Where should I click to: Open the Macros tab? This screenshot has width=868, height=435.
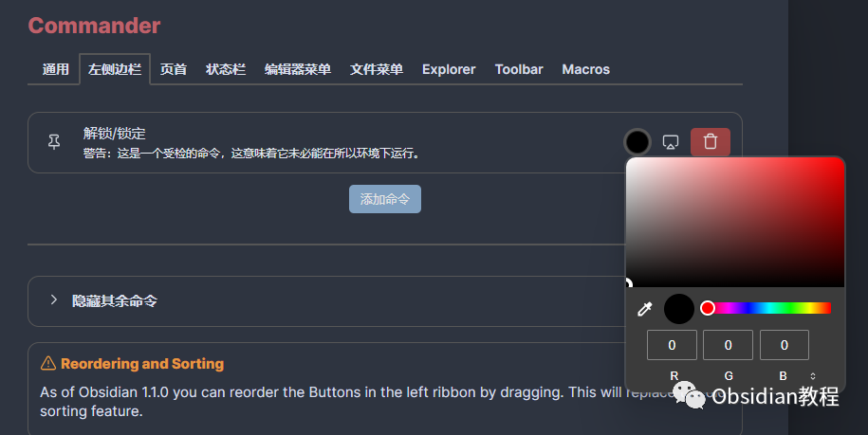(x=585, y=69)
